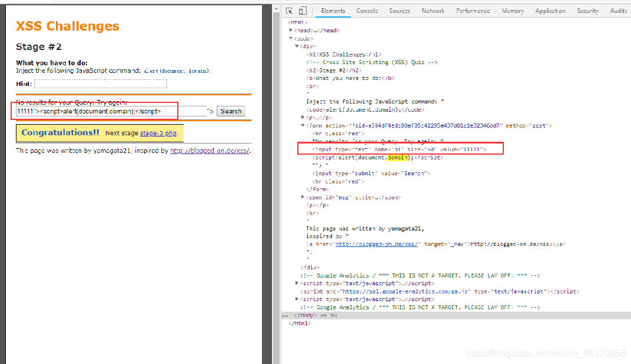Viewport: 631px width, 364px height.
Task: Expand the head node
Action: [x=291, y=30]
